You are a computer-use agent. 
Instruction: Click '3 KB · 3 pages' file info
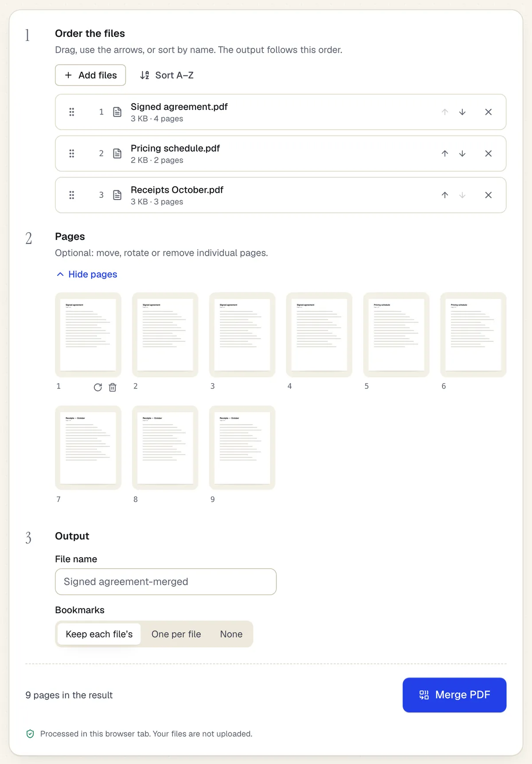pyautogui.click(x=157, y=202)
